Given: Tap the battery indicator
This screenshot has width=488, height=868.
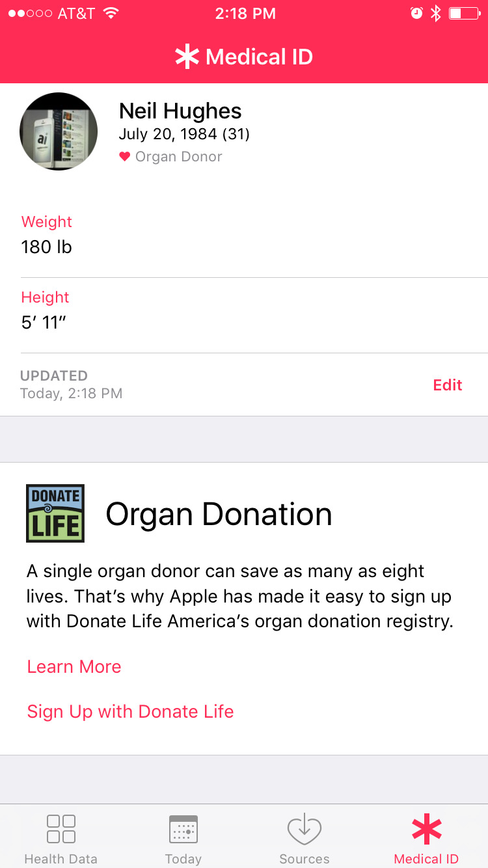Looking at the screenshot, I should point(464,14).
